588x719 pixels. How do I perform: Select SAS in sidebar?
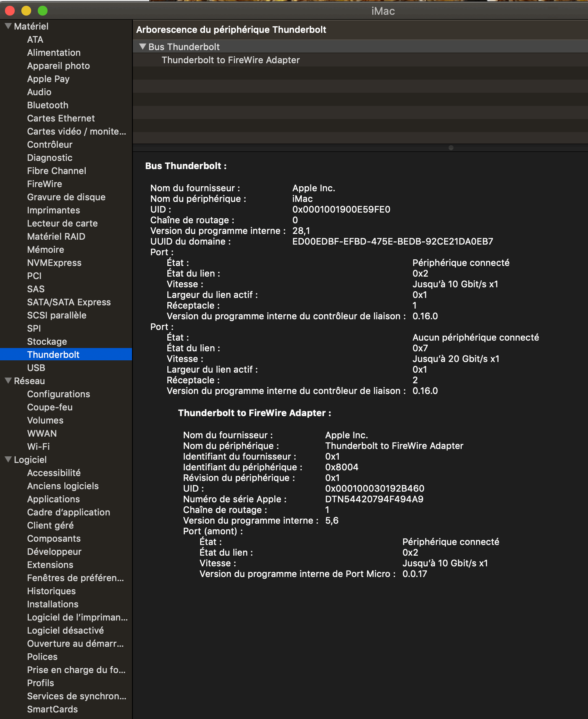[x=36, y=289]
